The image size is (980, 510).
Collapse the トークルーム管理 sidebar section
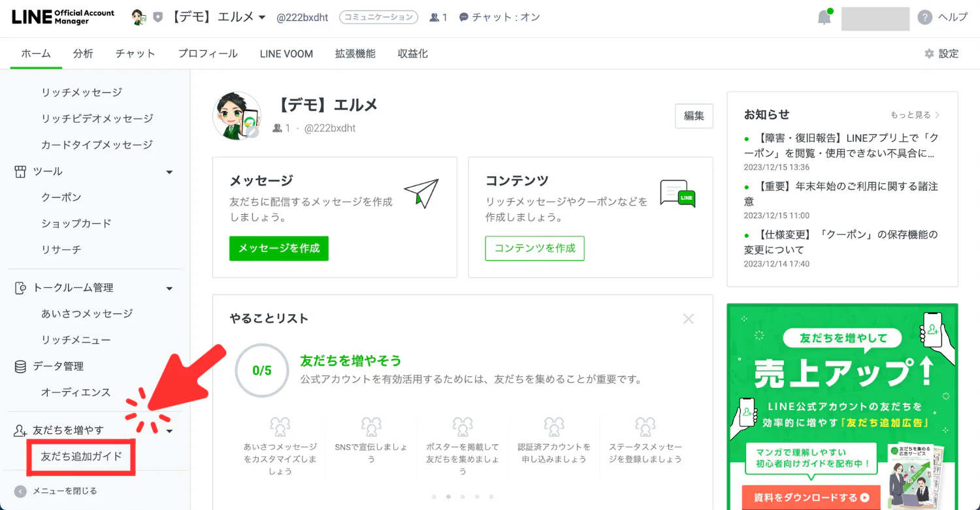(x=169, y=289)
